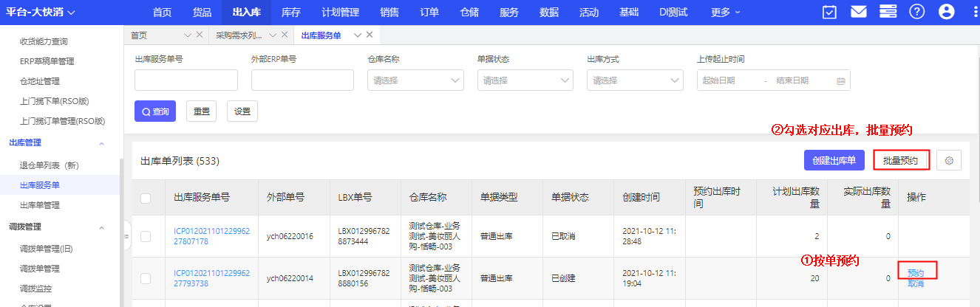Open the 出库服务单 tab dropdown arrow
The image size is (980, 307).
(358, 35)
